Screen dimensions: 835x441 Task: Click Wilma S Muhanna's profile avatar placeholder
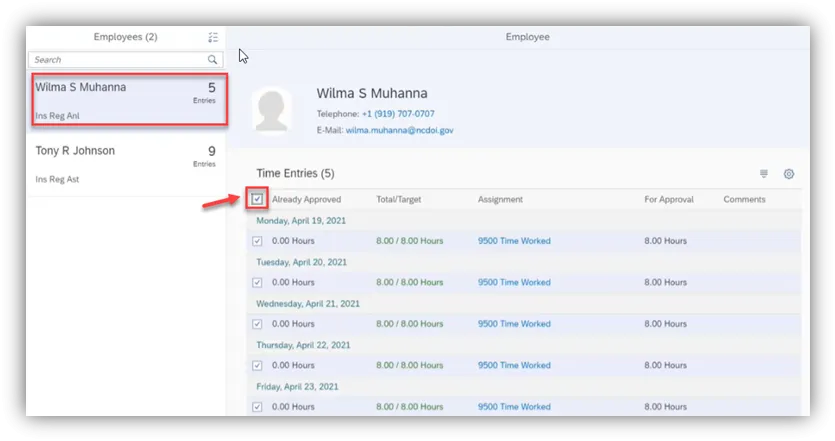click(272, 109)
